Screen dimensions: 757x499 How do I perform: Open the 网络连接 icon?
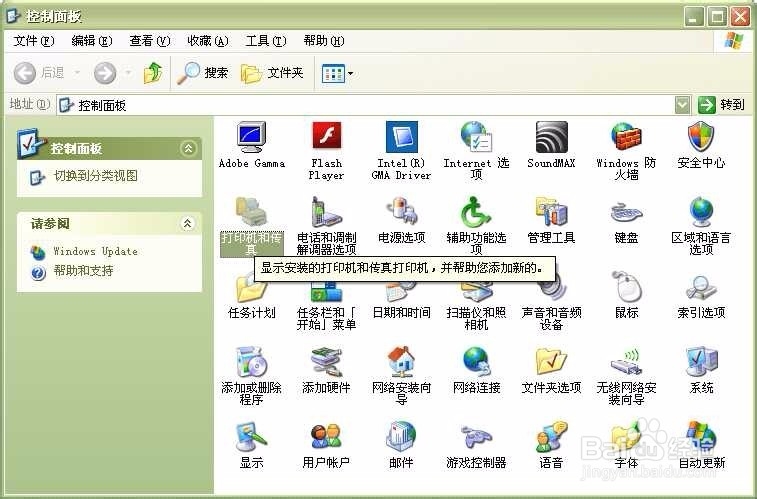476,362
